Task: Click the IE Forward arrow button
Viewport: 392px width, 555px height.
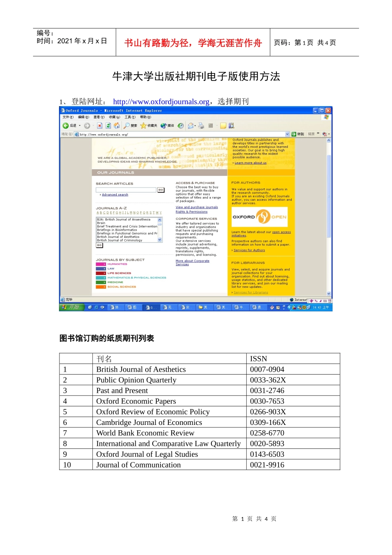Action: (87, 126)
